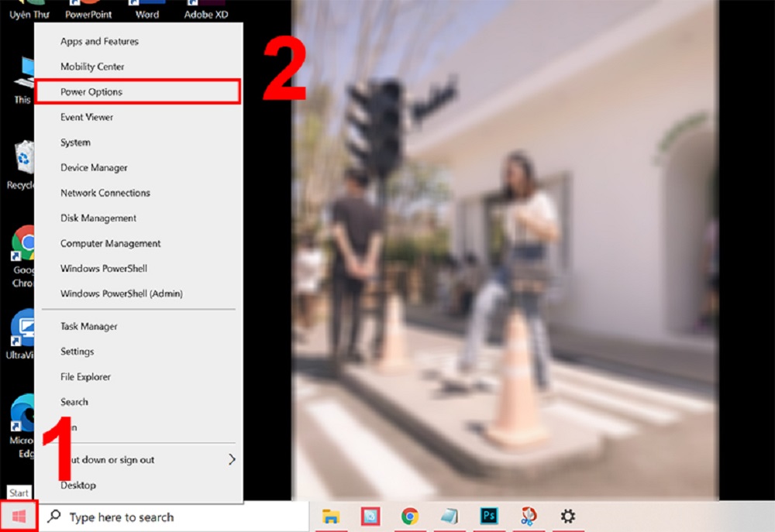Click the search magnifier icon on the taskbar
The image size is (775, 532).
click(x=54, y=517)
